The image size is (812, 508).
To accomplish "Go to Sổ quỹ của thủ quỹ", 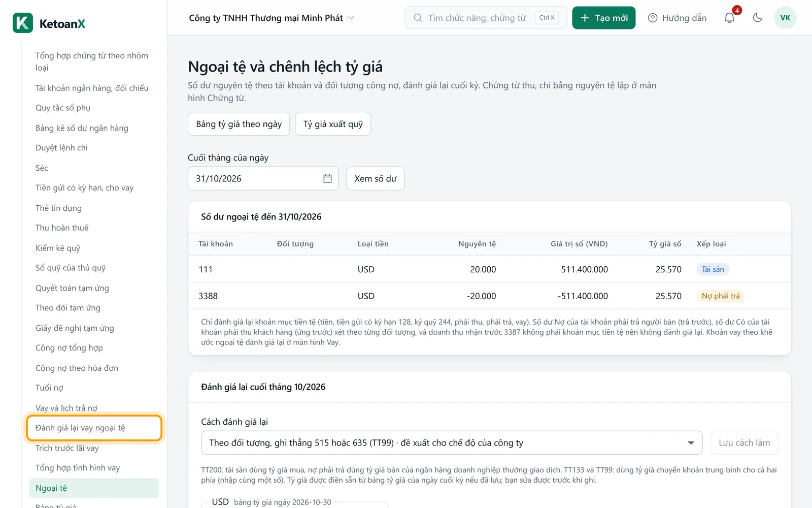I will (x=94, y=268).
